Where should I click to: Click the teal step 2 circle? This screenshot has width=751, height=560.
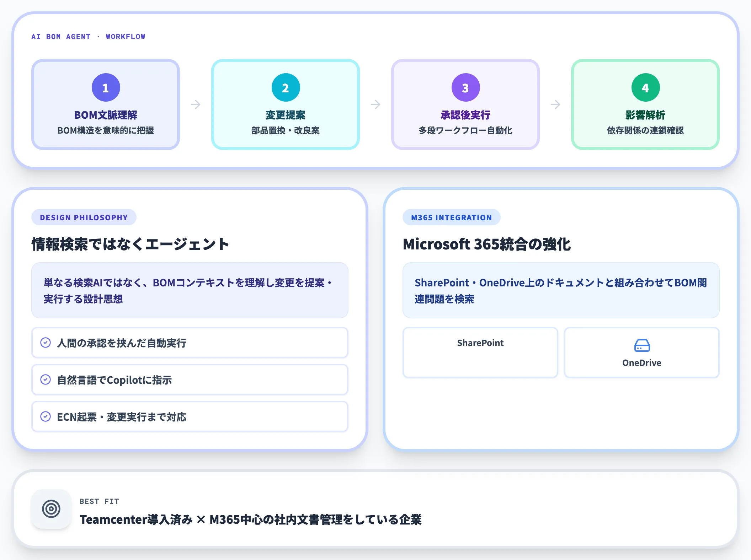pyautogui.click(x=286, y=87)
